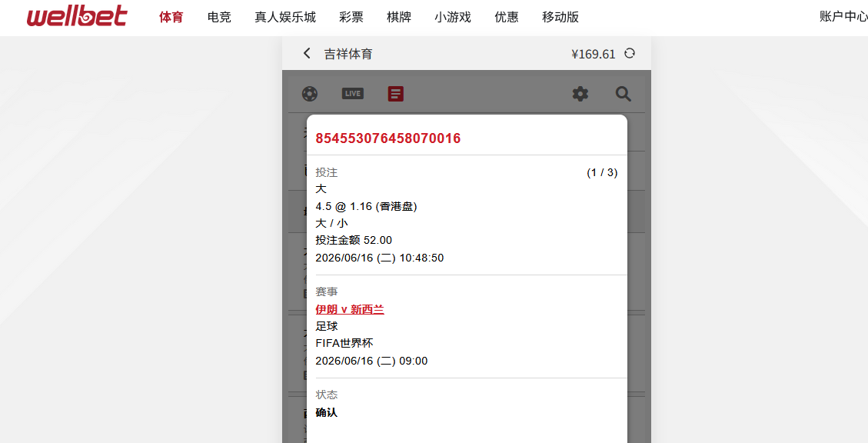Click the ¥169.61 balance amount
This screenshot has height=443, width=868.
pos(594,54)
